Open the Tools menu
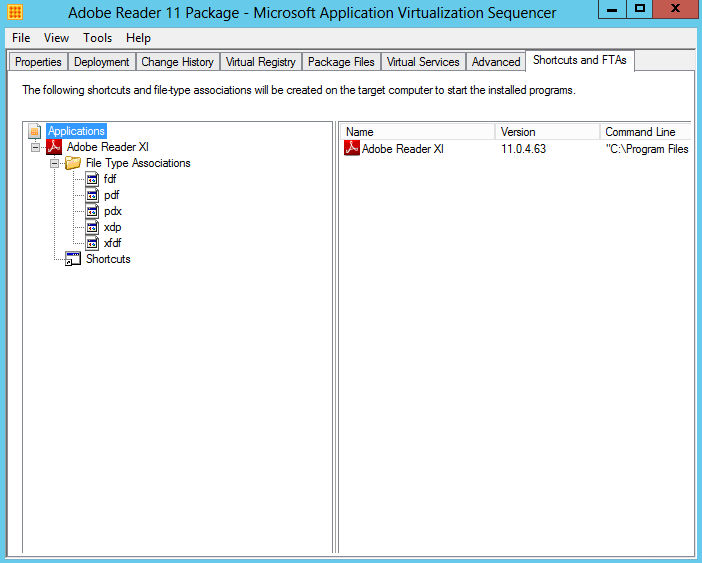This screenshot has width=702, height=563. [x=97, y=38]
